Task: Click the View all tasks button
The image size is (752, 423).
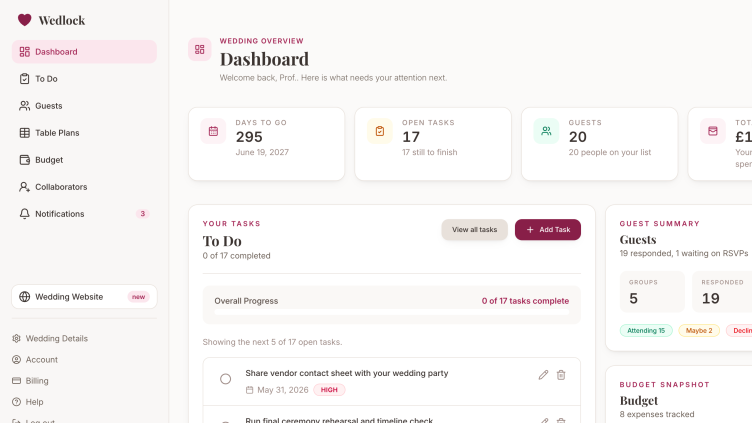Action: pyautogui.click(x=474, y=230)
